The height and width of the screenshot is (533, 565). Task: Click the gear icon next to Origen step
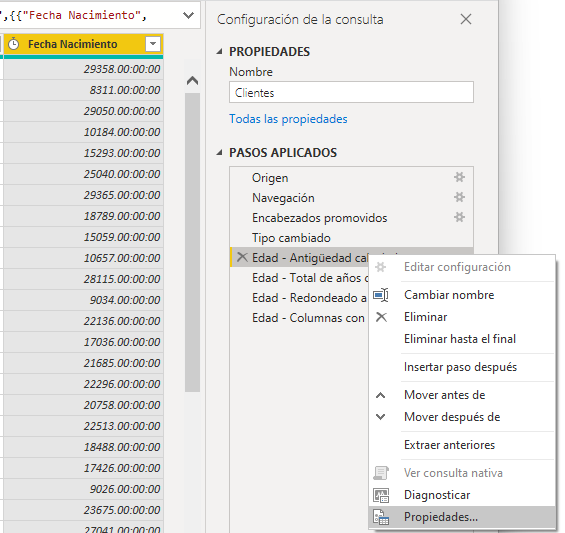pyautogui.click(x=459, y=177)
